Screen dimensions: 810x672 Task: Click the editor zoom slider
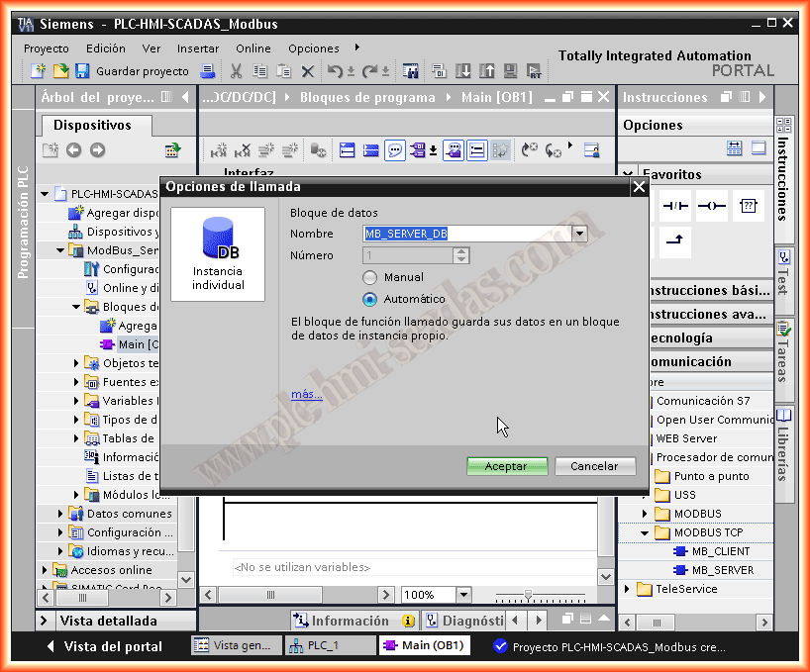click(528, 595)
